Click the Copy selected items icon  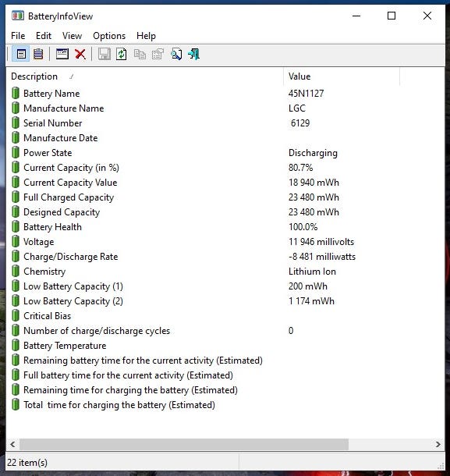(140, 55)
